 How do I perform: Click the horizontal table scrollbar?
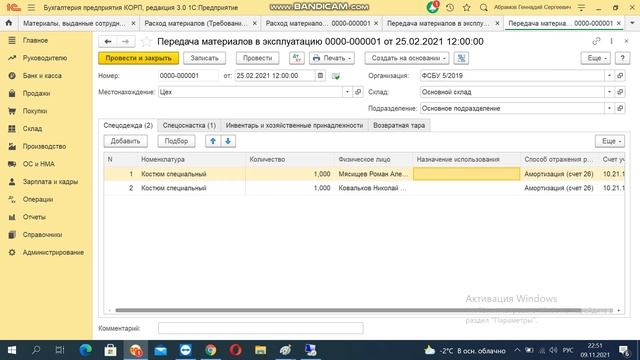point(348,310)
